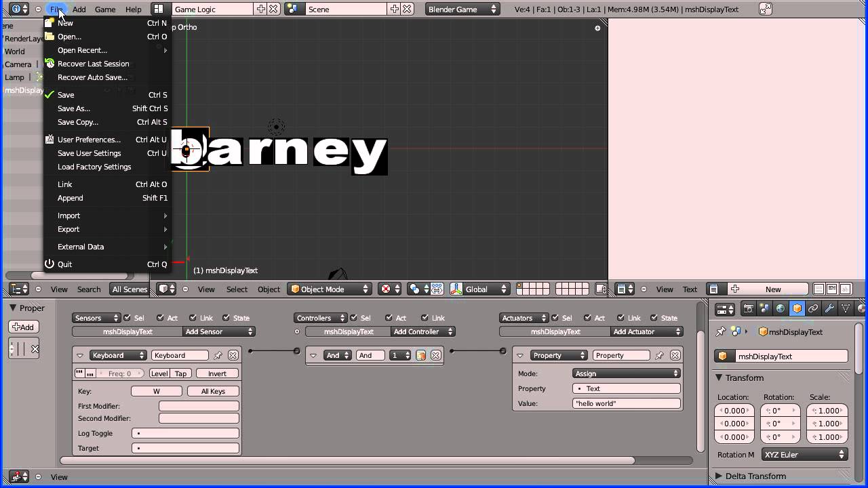This screenshot has height=488, width=868.
Task: Toggle Sensors Link checkbox
Action: (193, 317)
